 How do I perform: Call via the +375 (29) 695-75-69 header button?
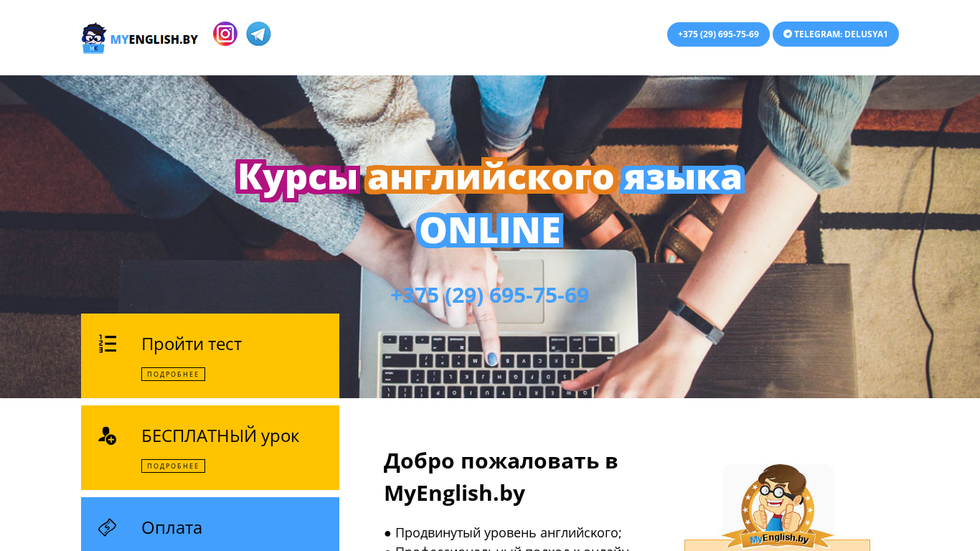tap(718, 34)
